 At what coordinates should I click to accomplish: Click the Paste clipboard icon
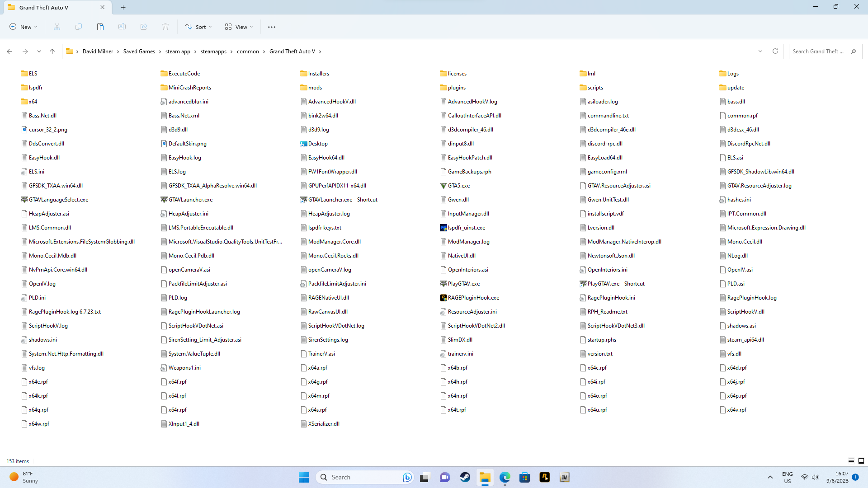point(100,27)
